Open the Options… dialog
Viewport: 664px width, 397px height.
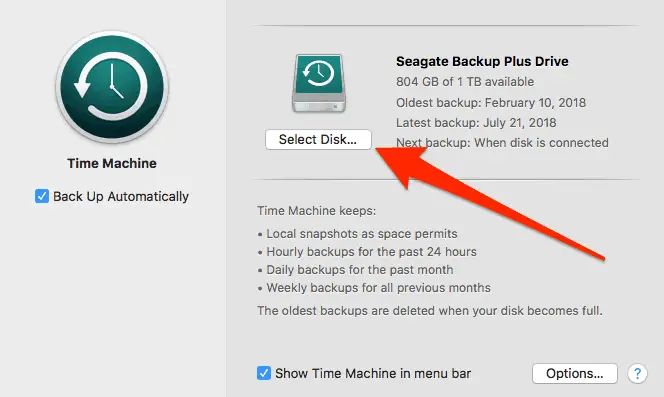[574, 373]
